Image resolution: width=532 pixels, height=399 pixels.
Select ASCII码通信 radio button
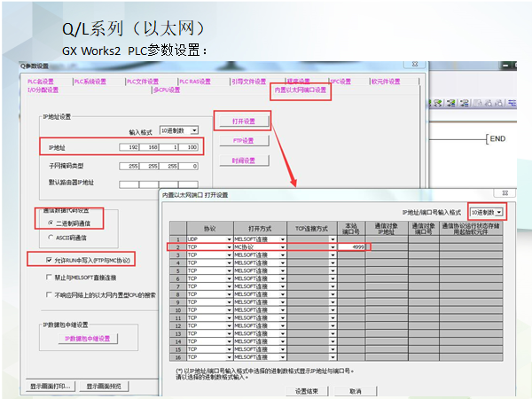[x=51, y=238]
